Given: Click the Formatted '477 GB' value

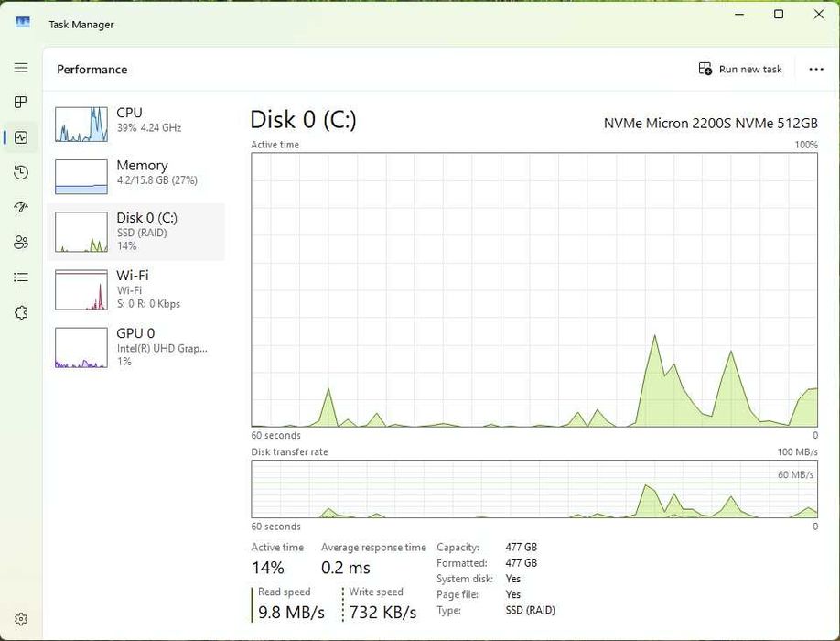Looking at the screenshot, I should point(521,563).
